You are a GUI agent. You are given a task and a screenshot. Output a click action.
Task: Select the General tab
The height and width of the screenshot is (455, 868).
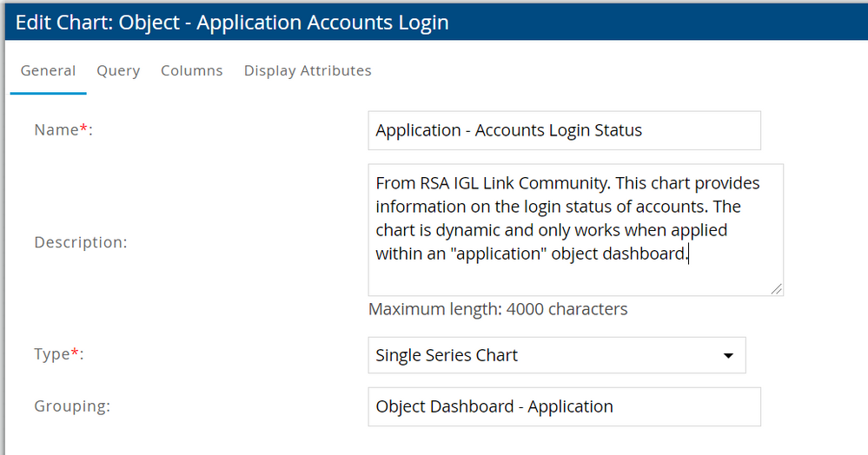pos(48,71)
